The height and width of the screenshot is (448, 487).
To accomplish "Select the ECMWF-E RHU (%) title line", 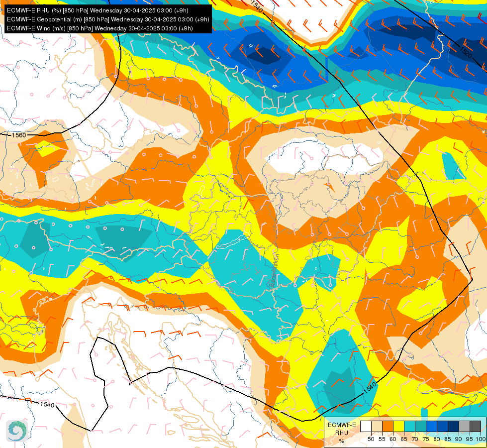I will [97, 10].
